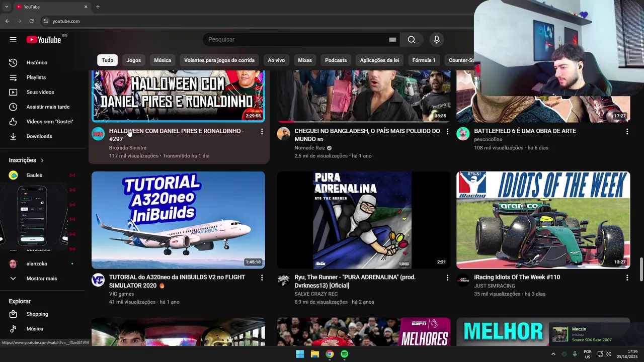Select the Mixes filter chip

click(305, 60)
